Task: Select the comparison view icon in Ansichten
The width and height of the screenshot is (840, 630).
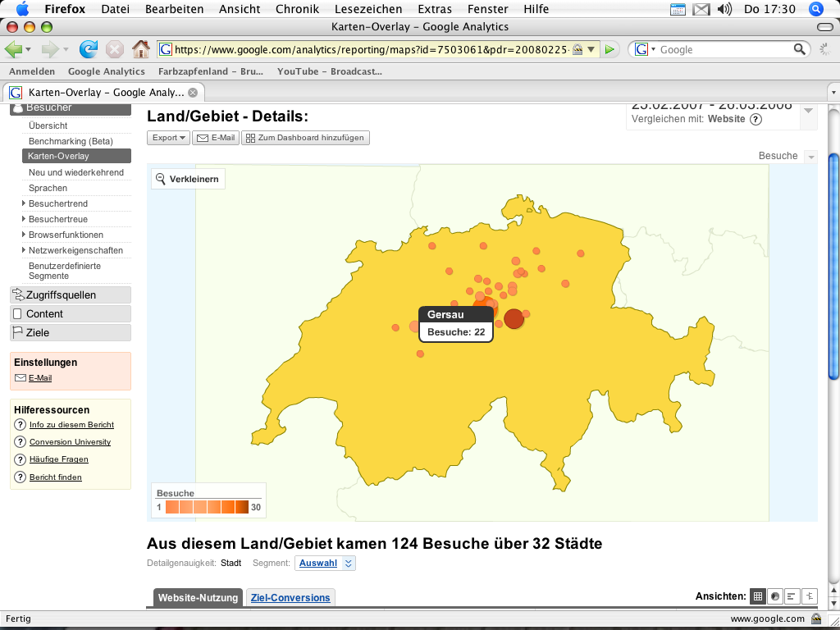Action: (x=810, y=596)
